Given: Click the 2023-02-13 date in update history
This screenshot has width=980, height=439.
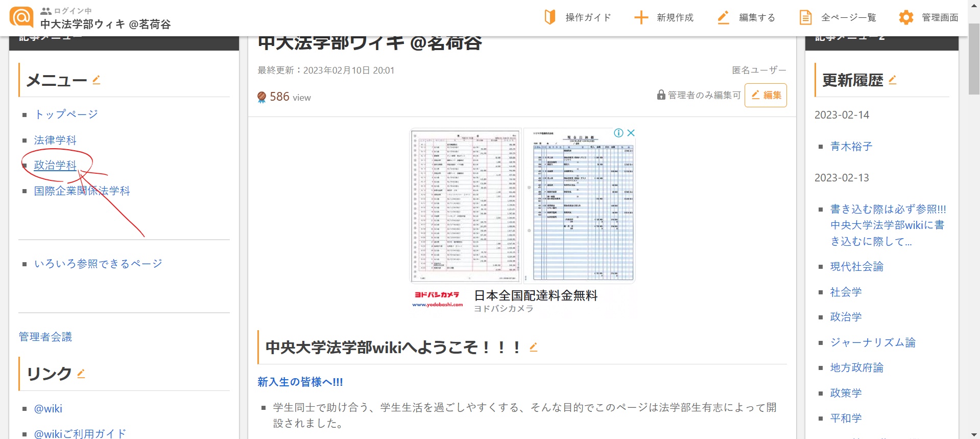Looking at the screenshot, I should [842, 178].
